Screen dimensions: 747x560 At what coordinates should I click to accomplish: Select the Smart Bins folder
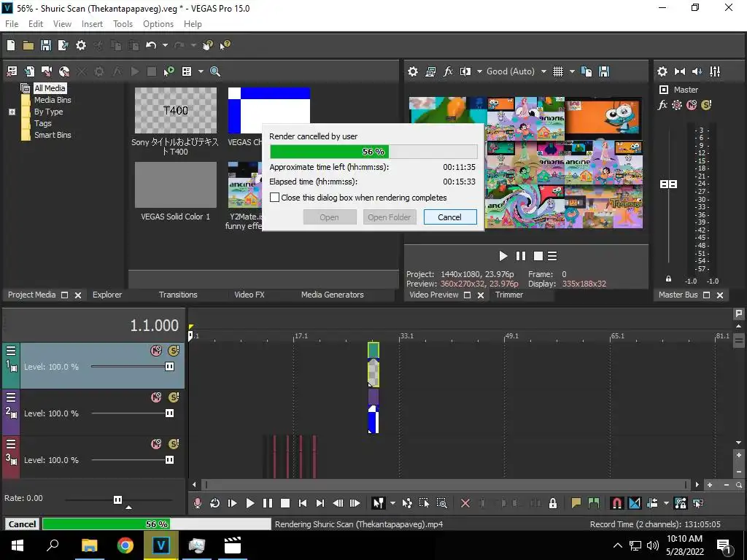(x=53, y=135)
